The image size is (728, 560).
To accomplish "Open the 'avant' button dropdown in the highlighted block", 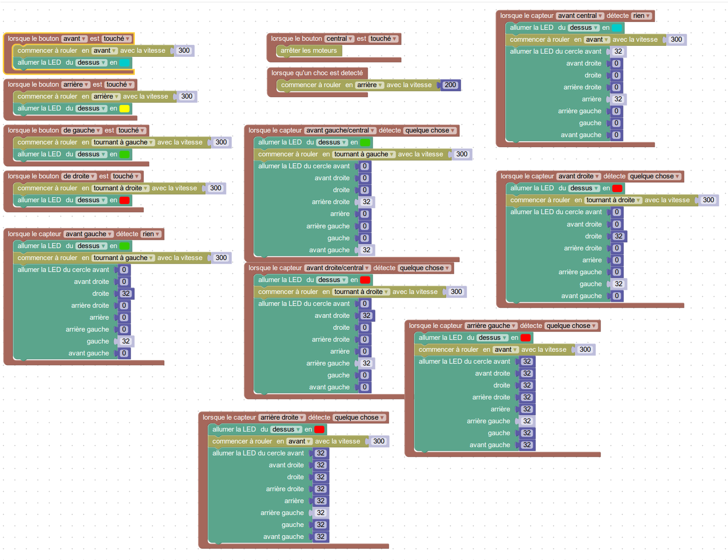I will point(75,39).
